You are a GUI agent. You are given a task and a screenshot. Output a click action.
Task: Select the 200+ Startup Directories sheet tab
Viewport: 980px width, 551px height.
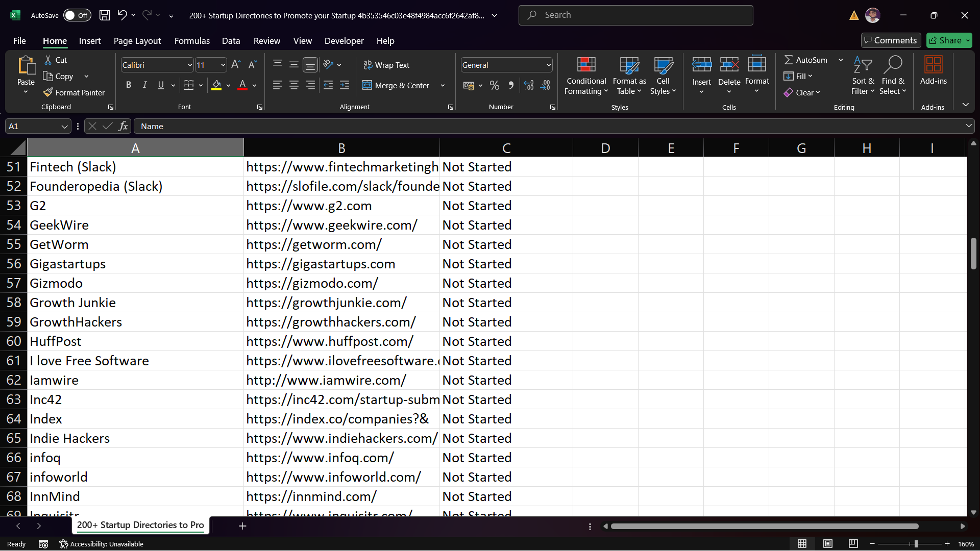[140, 525]
